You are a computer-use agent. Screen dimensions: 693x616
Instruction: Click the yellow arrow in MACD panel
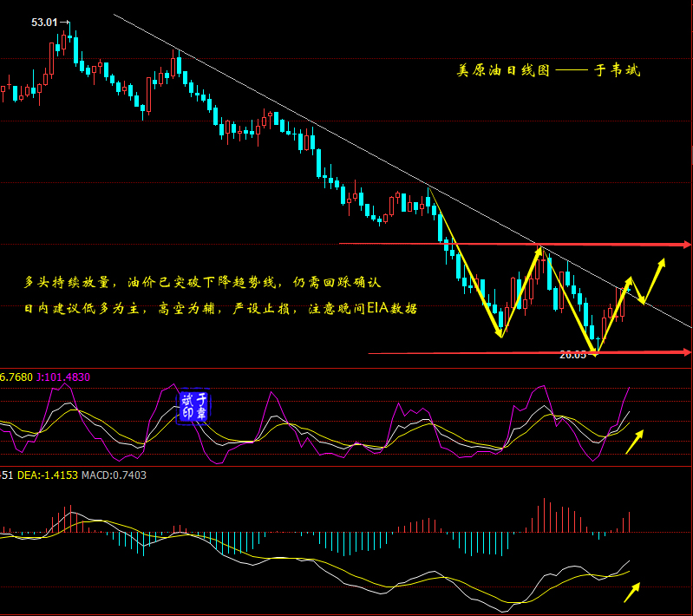point(632,592)
